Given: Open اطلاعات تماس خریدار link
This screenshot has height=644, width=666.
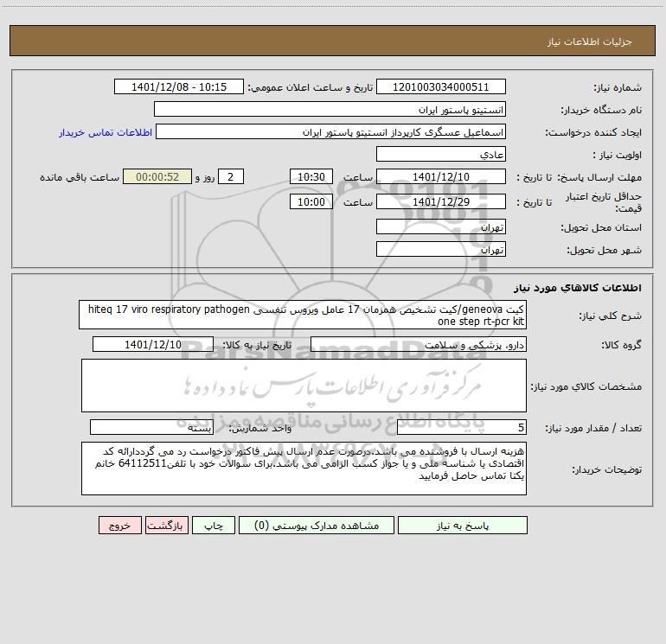Looking at the screenshot, I should point(106,132).
